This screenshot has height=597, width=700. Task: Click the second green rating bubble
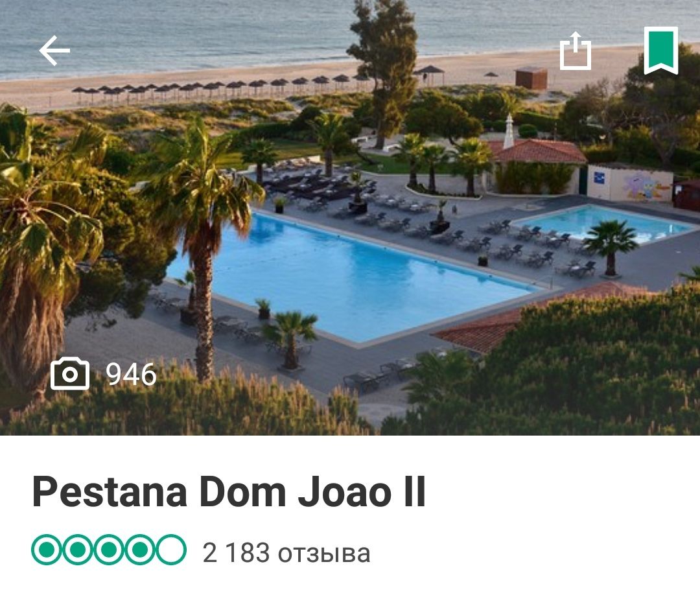[x=78, y=550]
